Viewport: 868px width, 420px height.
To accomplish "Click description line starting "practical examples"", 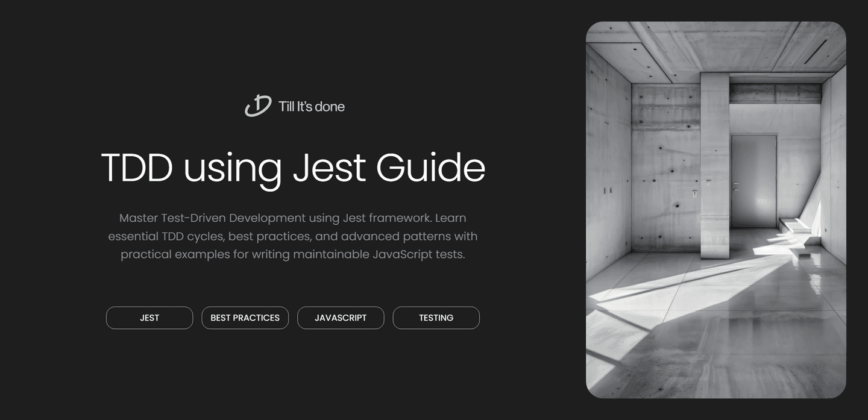I will pyautogui.click(x=292, y=254).
